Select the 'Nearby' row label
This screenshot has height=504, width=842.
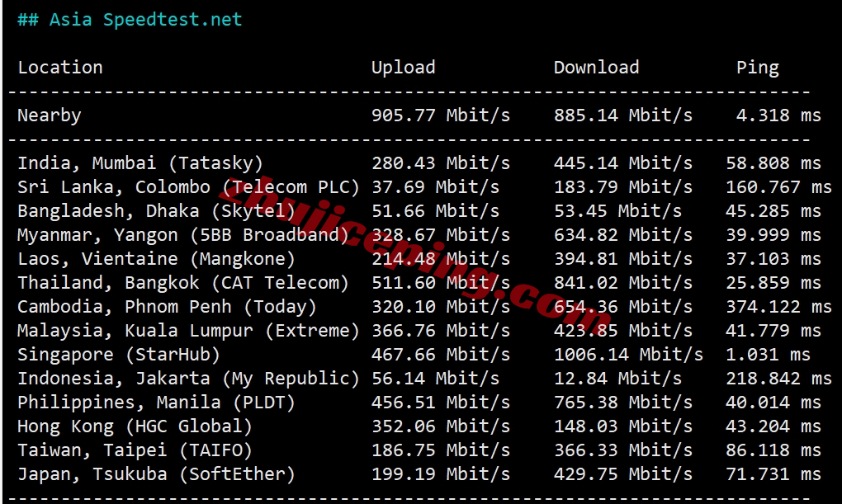50,116
